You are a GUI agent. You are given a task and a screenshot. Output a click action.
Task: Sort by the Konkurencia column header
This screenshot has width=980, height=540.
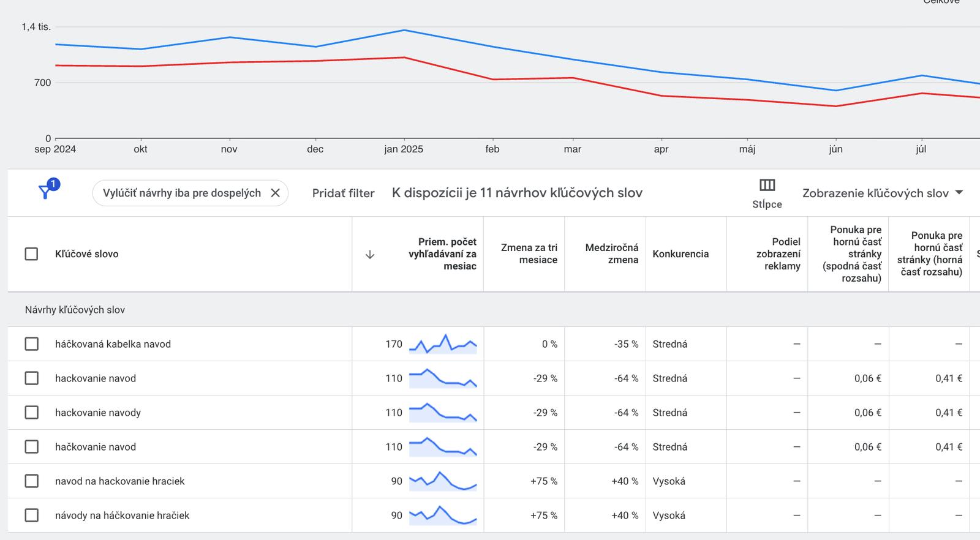680,254
